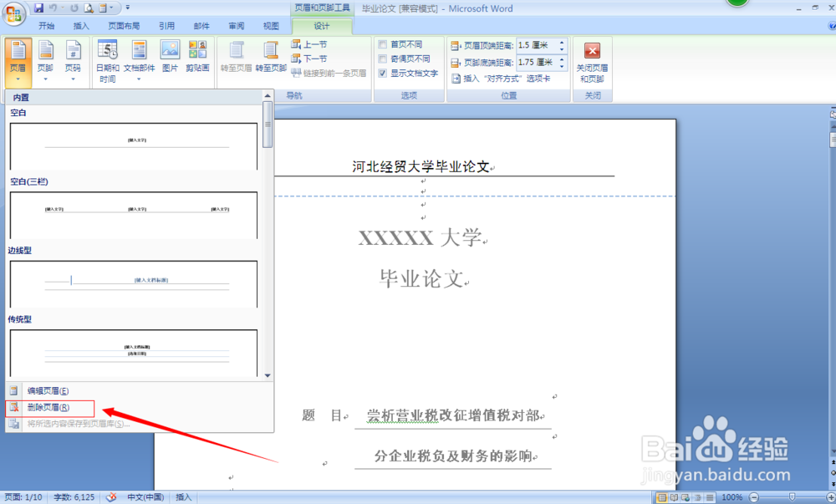Click the proofing errors icon in the status bar

tap(111, 497)
